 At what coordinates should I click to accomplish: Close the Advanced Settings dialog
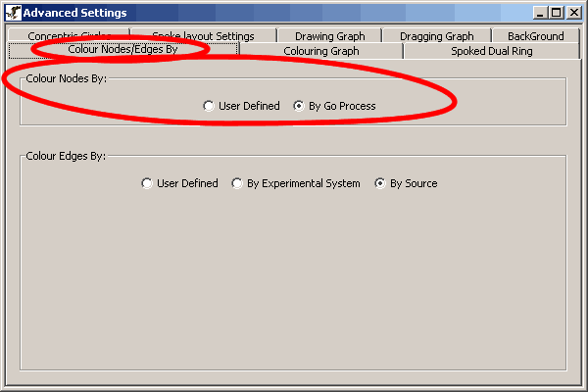tap(573, 13)
